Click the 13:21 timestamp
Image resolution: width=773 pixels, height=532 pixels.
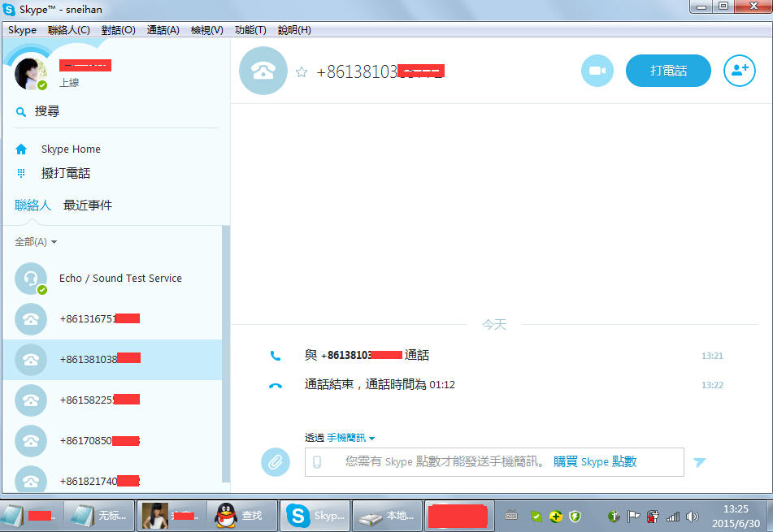click(712, 356)
